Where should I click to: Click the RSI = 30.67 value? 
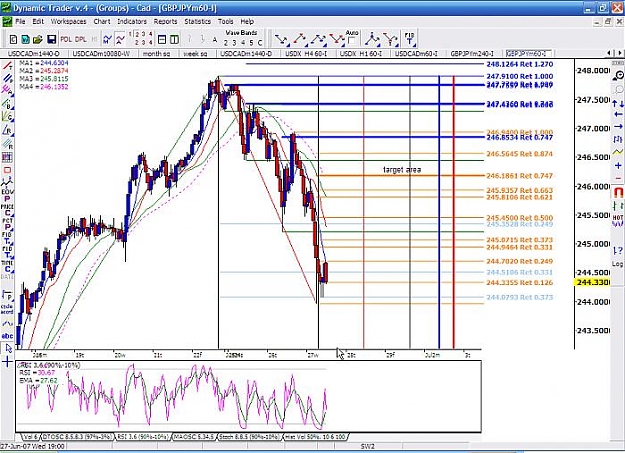click(x=37, y=372)
